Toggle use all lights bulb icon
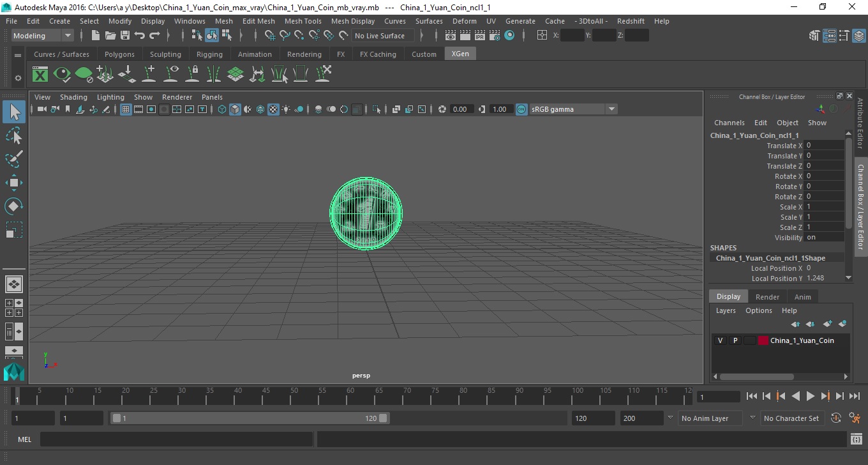The width and height of the screenshot is (868, 465). click(286, 109)
